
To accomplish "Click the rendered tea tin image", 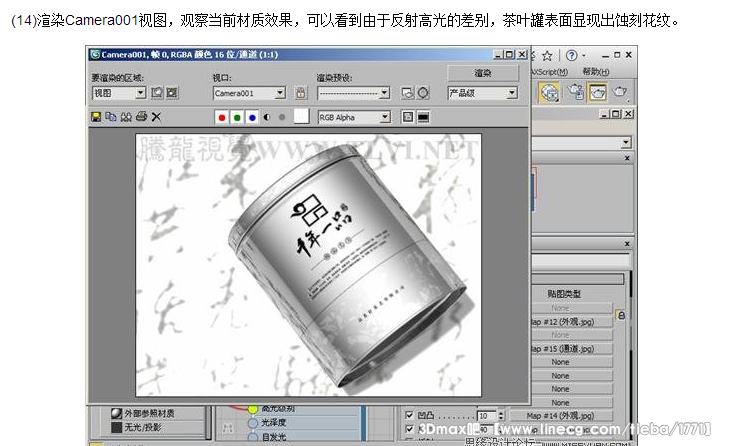I will pyautogui.click(x=347, y=268).
